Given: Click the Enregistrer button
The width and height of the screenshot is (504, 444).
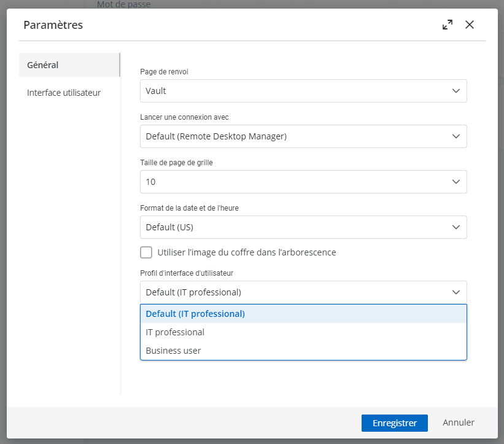Looking at the screenshot, I should click(394, 423).
